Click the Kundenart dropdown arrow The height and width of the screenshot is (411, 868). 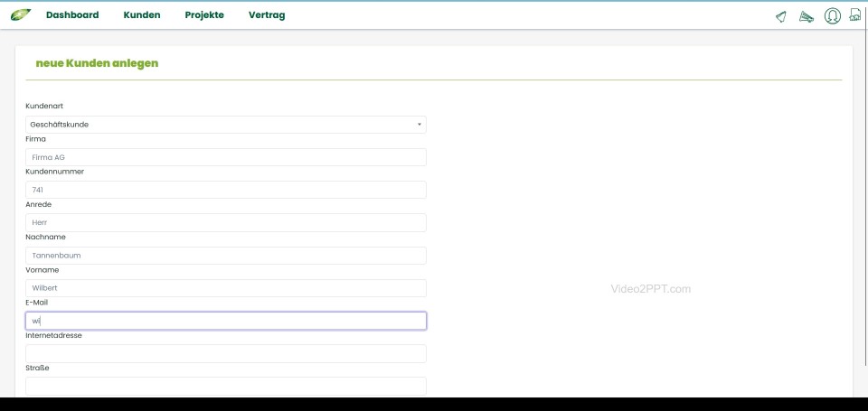[420, 125]
